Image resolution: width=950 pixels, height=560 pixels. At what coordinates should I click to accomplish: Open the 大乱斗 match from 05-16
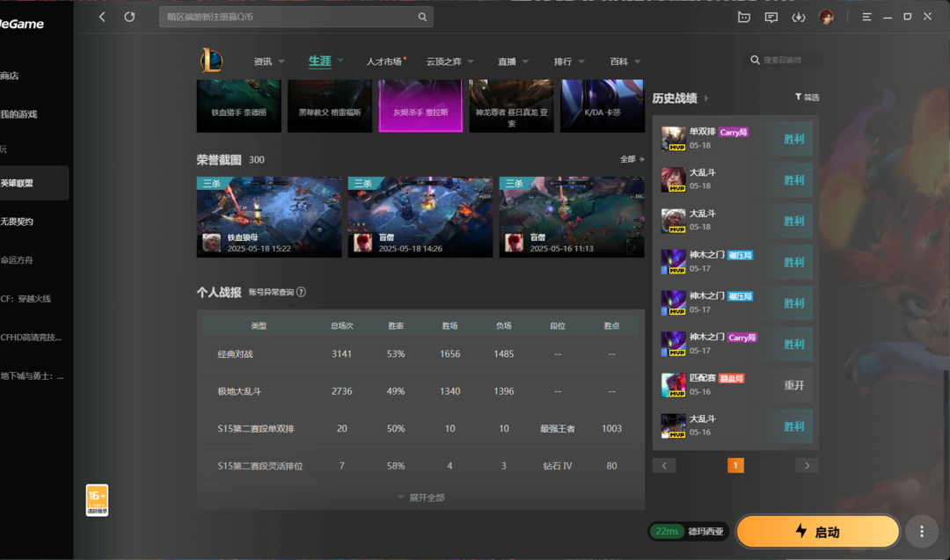tap(736, 426)
